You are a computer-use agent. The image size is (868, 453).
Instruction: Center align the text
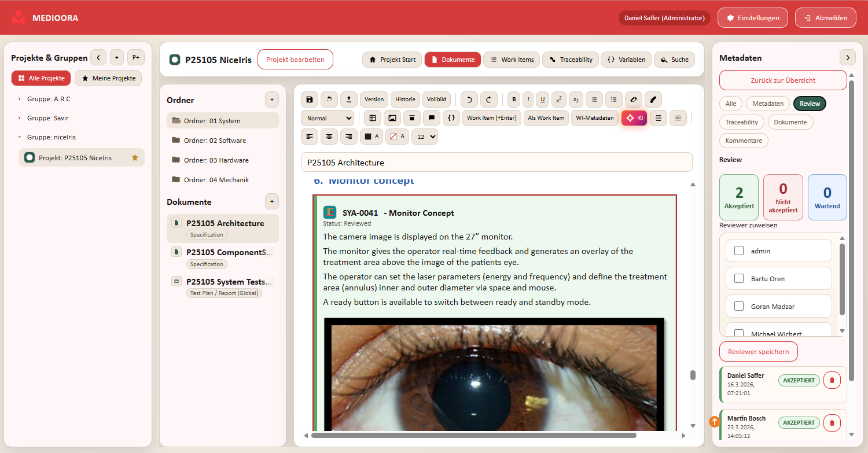329,137
